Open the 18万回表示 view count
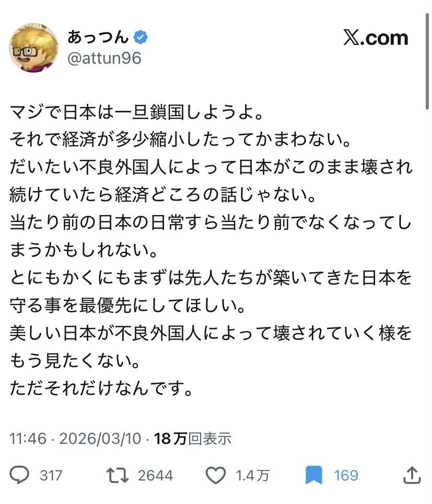This screenshot has height=504, width=432. coord(193,438)
